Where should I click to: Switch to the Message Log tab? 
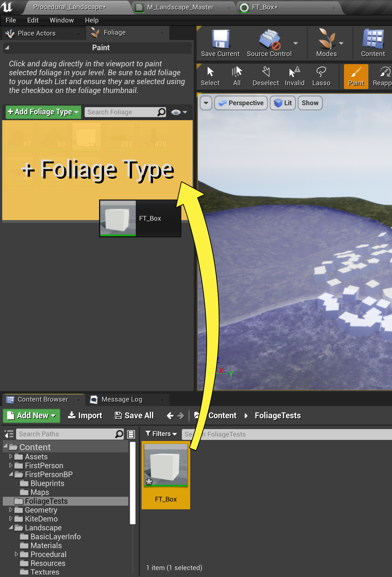(x=122, y=399)
